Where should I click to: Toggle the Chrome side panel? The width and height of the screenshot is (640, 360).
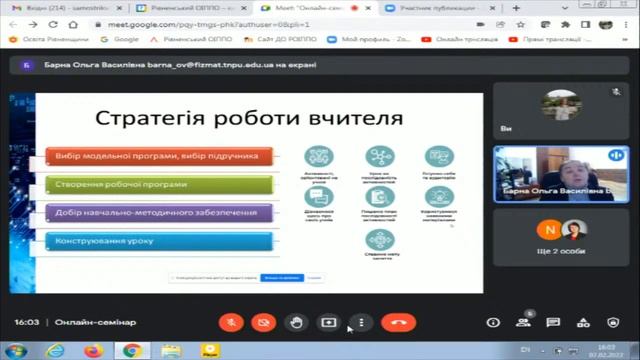point(585,25)
